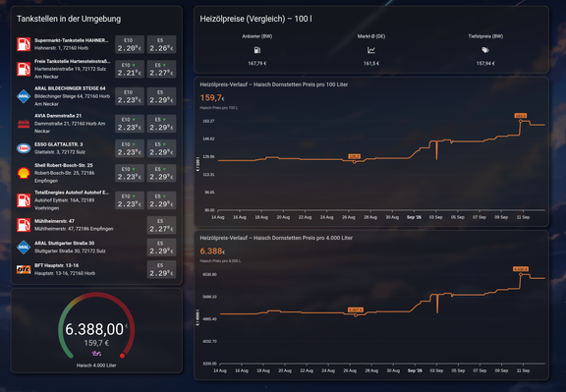Click the Anbieter (BW) fuel can icon

point(257,50)
